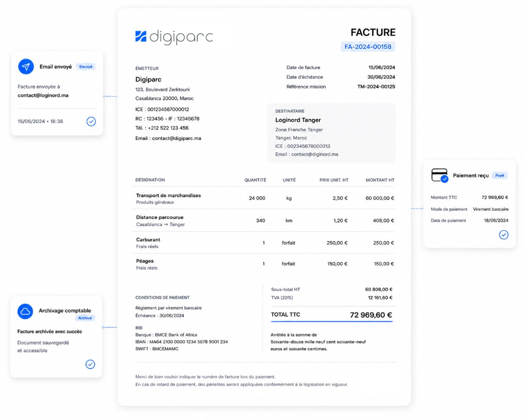Click 'SWIFT : BMCEMAMC' line

[157, 349]
